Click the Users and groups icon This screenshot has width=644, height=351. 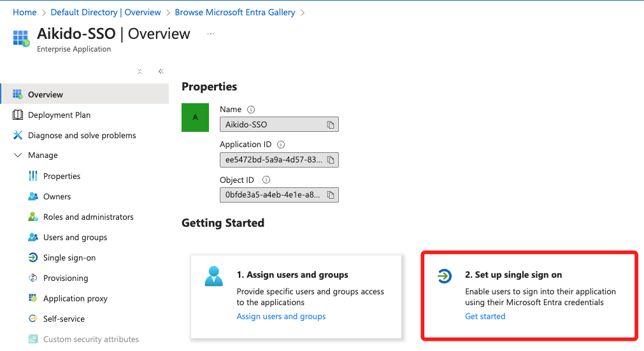(x=33, y=237)
